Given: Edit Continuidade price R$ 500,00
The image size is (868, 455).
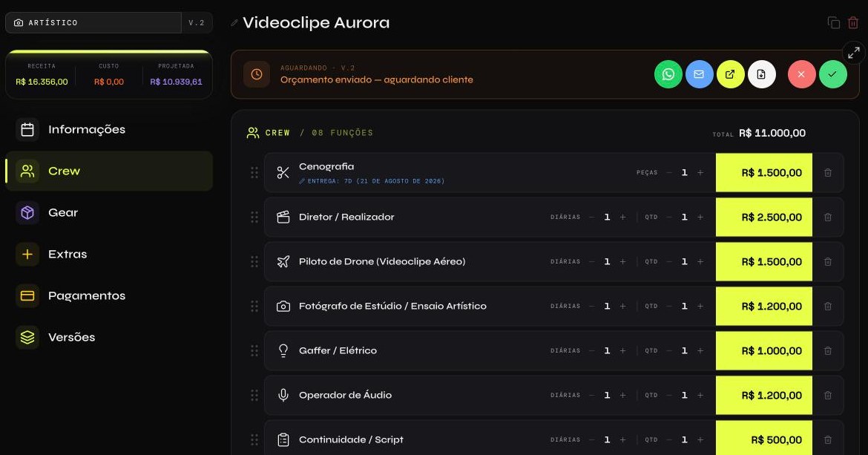Looking at the screenshot, I should 764,439.
